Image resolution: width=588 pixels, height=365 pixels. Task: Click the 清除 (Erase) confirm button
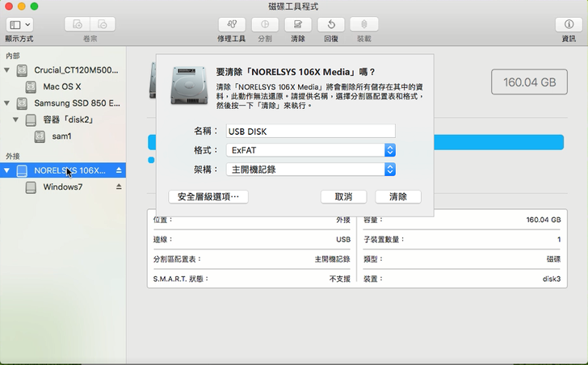(x=398, y=197)
